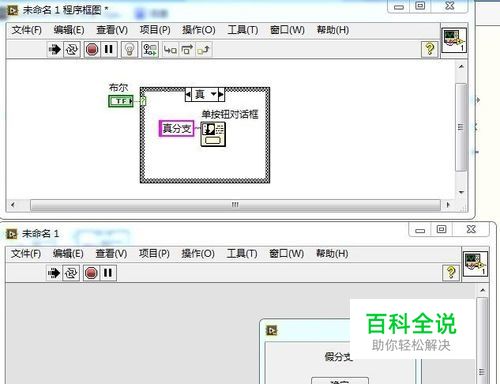This screenshot has width=500, height=384.
Task: Click block diagram horizontal scroll right arrow
Action: (448, 205)
